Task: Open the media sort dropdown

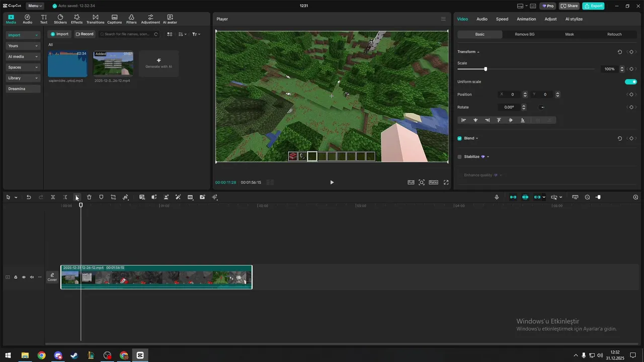Action: click(x=182, y=34)
